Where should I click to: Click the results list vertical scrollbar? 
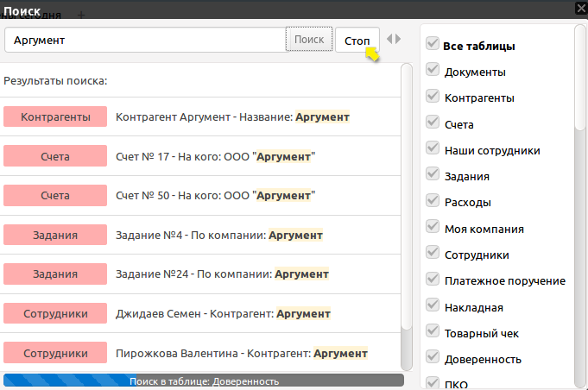click(406, 216)
